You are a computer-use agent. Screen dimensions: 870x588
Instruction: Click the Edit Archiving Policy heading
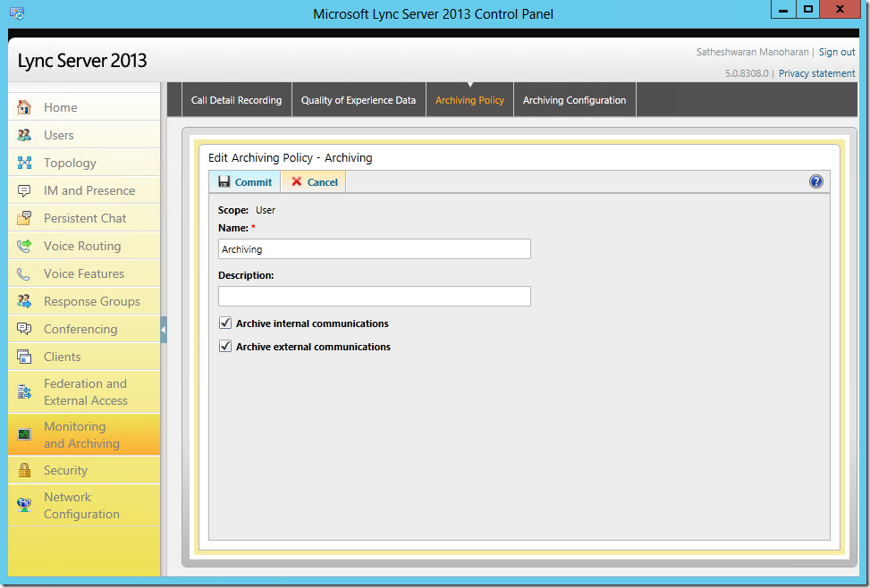tap(291, 157)
